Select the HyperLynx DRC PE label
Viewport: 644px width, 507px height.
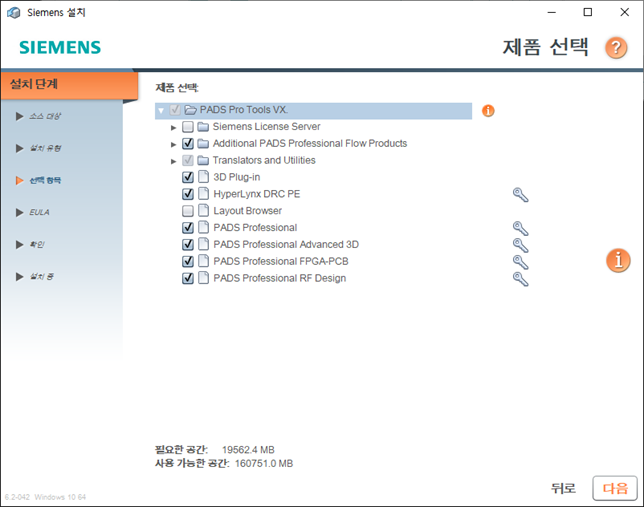tap(257, 194)
